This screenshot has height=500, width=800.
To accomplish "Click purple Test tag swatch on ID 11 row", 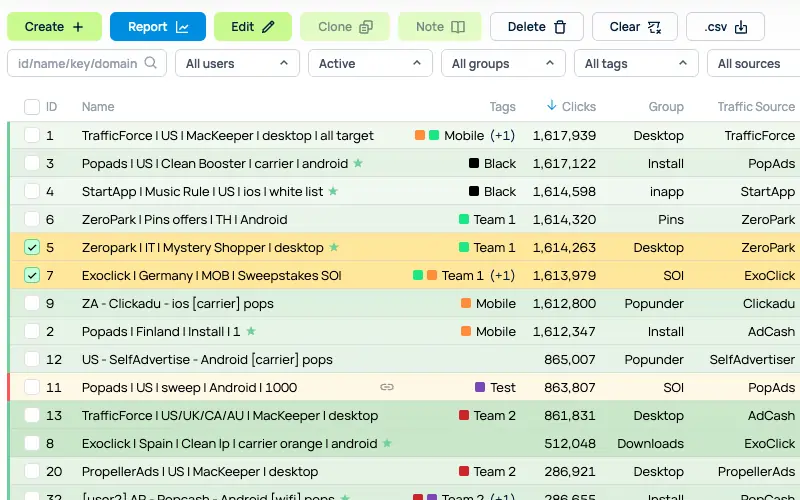I will tap(480, 387).
